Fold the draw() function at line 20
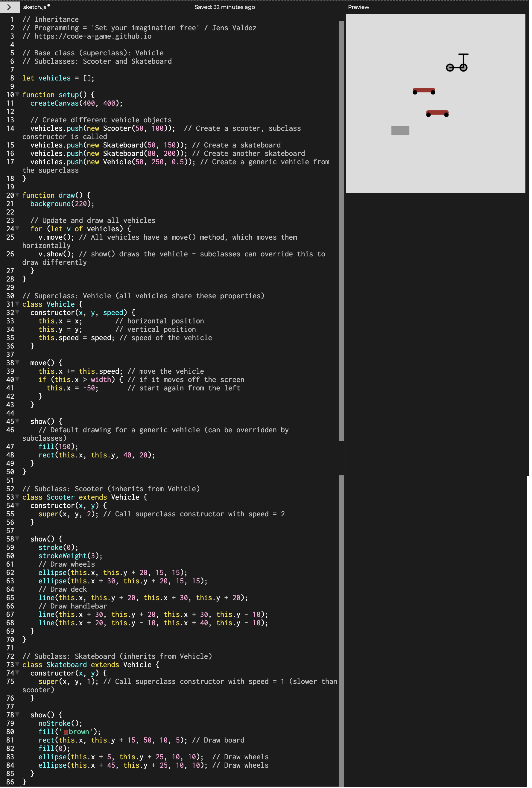This screenshot has height=788, width=532. tap(17, 195)
